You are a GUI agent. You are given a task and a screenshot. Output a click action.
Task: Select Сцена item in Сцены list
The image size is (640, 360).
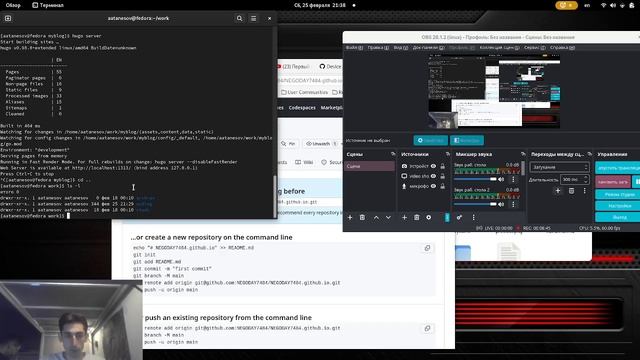(369, 166)
